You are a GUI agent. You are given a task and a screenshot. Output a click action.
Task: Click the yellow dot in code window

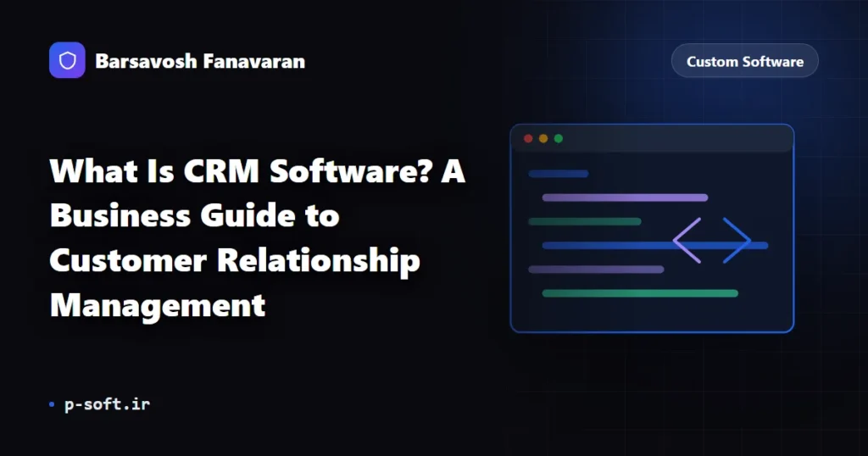[543, 138]
